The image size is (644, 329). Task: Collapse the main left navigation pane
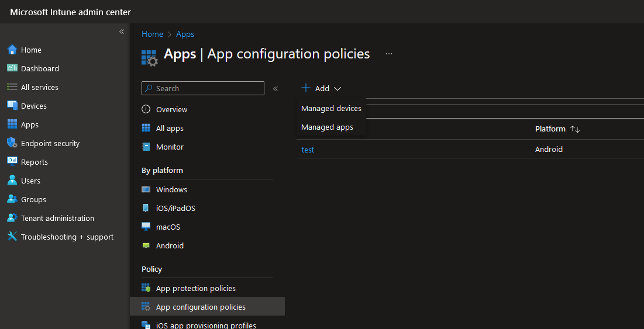122,32
